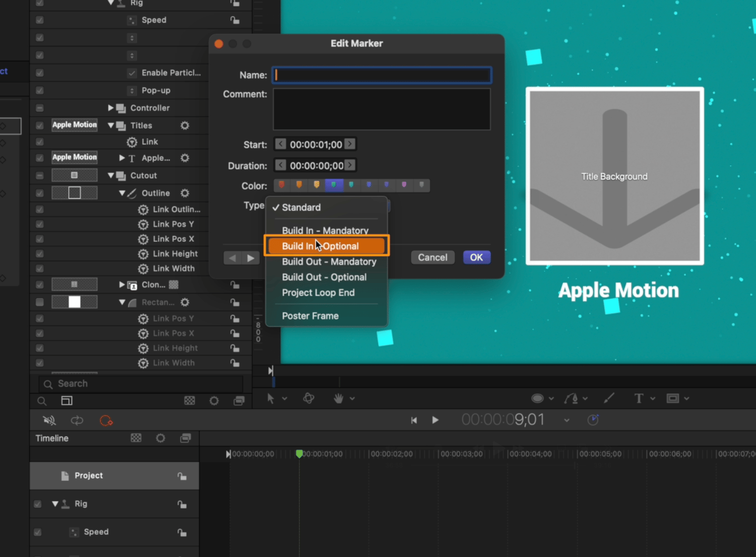Toggle loop playback icon
Screen dimensions: 756x557
click(77, 421)
